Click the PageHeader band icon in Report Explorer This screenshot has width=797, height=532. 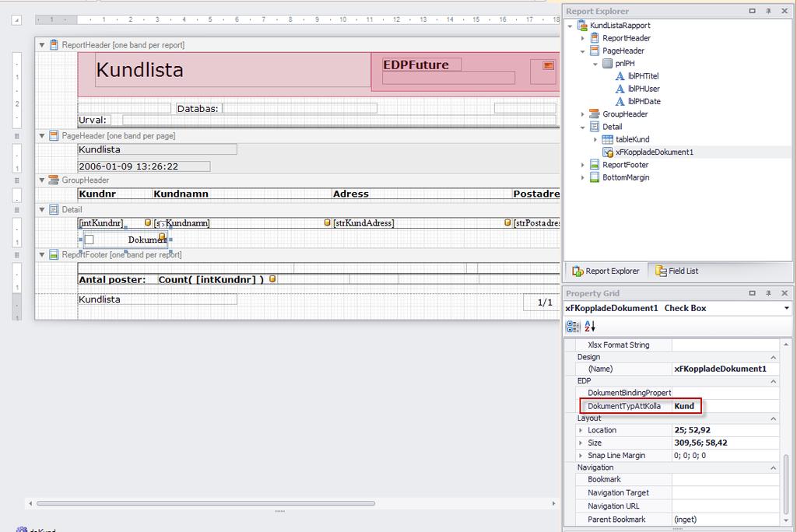pos(594,51)
